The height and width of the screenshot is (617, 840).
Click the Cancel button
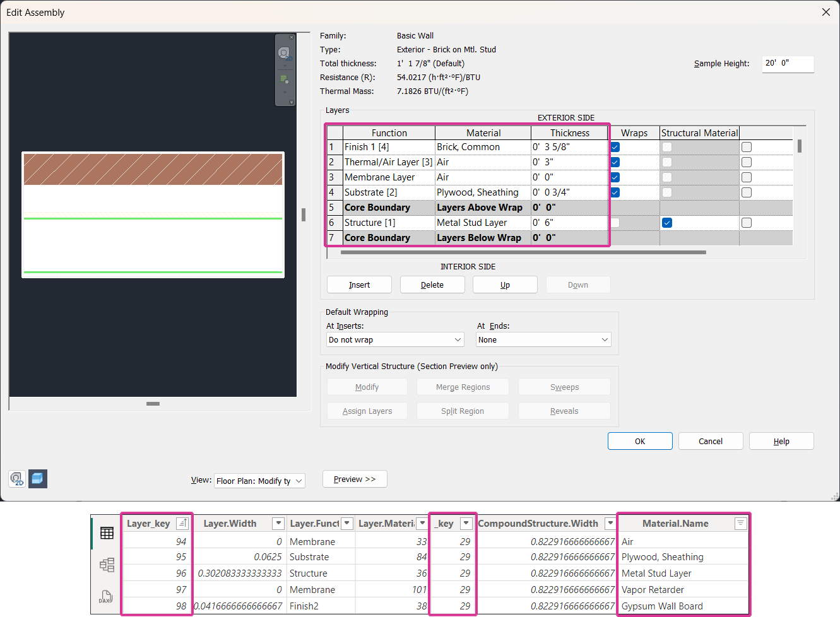coord(711,441)
